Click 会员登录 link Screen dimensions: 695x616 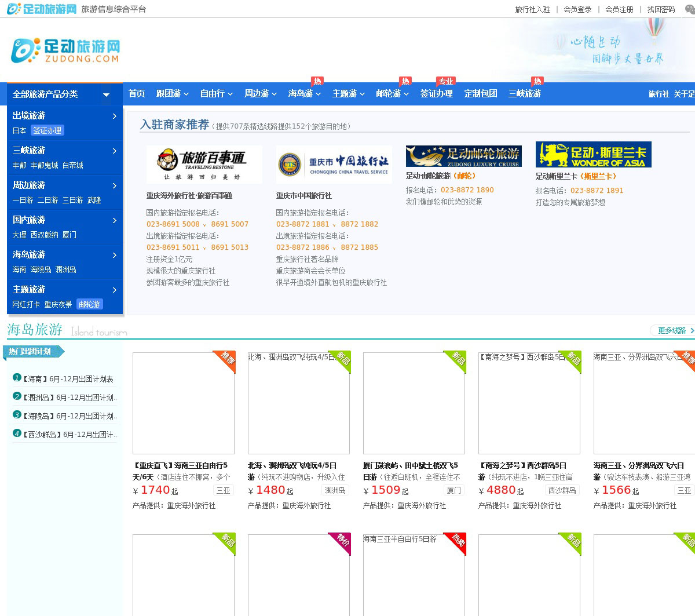tap(577, 9)
